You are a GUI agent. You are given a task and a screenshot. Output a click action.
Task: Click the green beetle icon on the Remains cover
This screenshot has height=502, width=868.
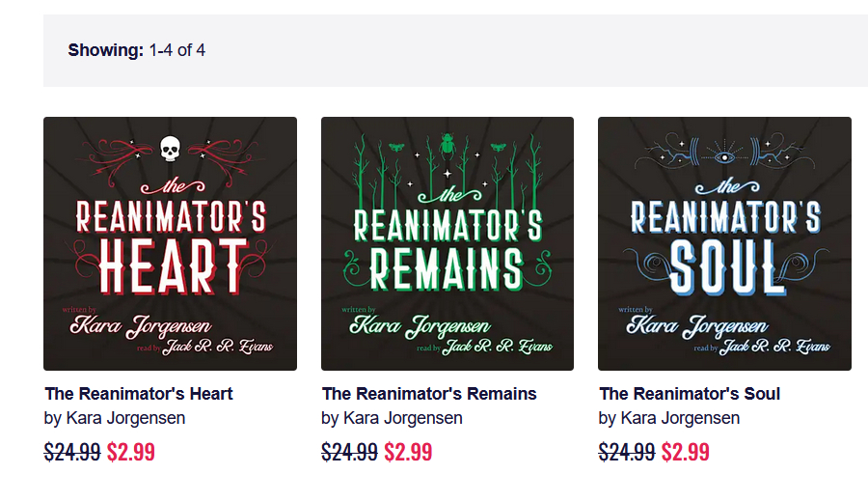[x=448, y=146]
